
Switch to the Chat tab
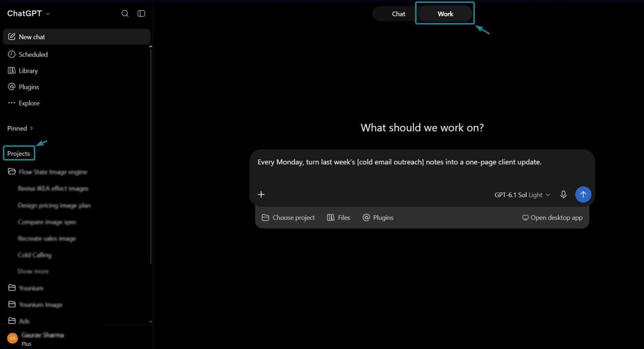click(x=398, y=14)
